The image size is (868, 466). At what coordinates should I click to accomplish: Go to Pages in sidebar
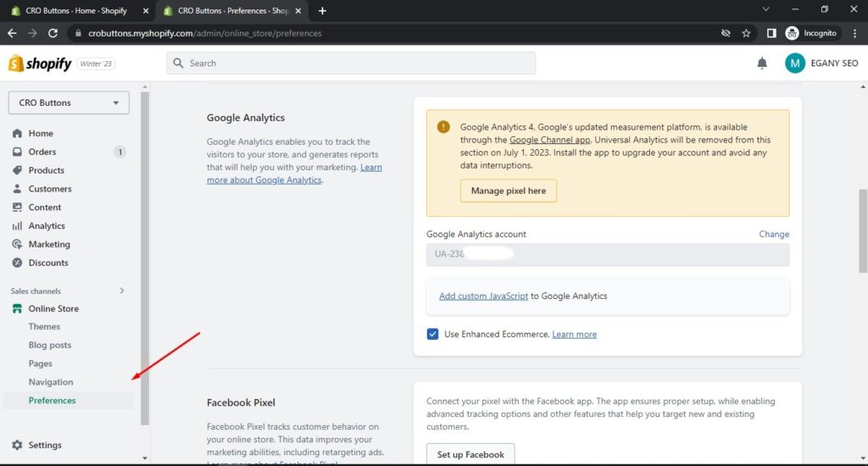pos(41,363)
